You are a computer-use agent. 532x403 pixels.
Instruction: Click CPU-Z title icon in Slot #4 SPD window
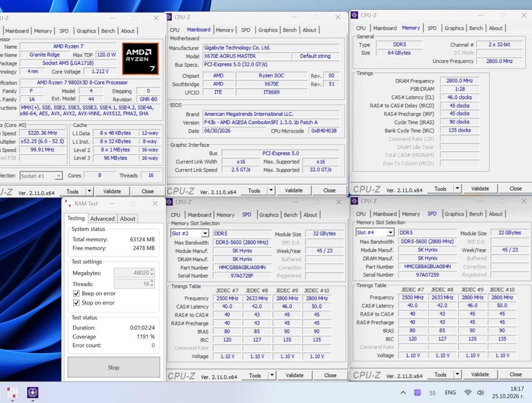tap(354, 201)
